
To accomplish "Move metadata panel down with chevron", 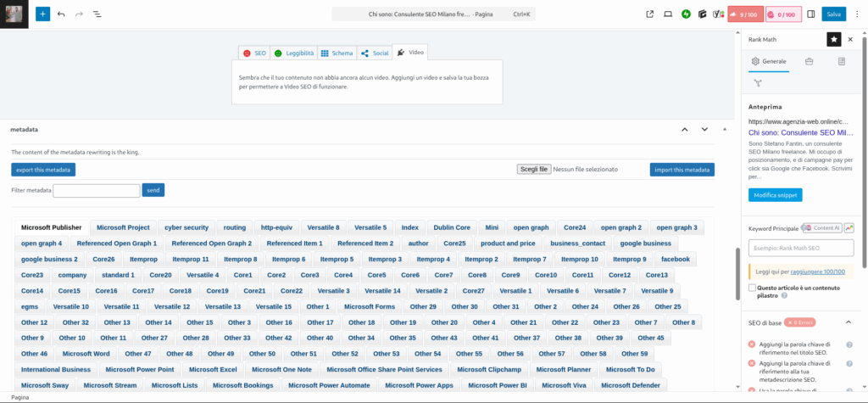I will (x=704, y=129).
